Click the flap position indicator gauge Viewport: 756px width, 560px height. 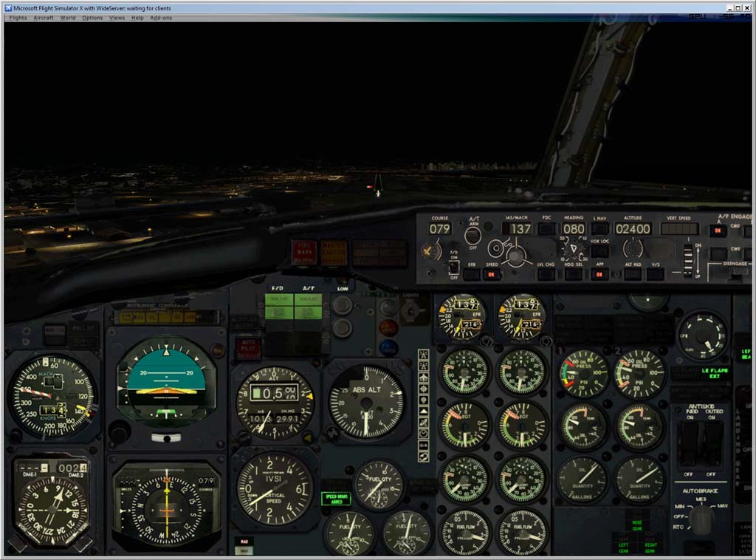tap(702, 335)
